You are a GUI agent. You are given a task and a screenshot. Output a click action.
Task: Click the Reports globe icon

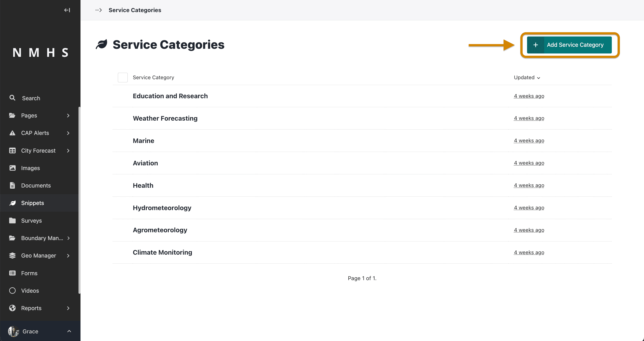click(12, 308)
